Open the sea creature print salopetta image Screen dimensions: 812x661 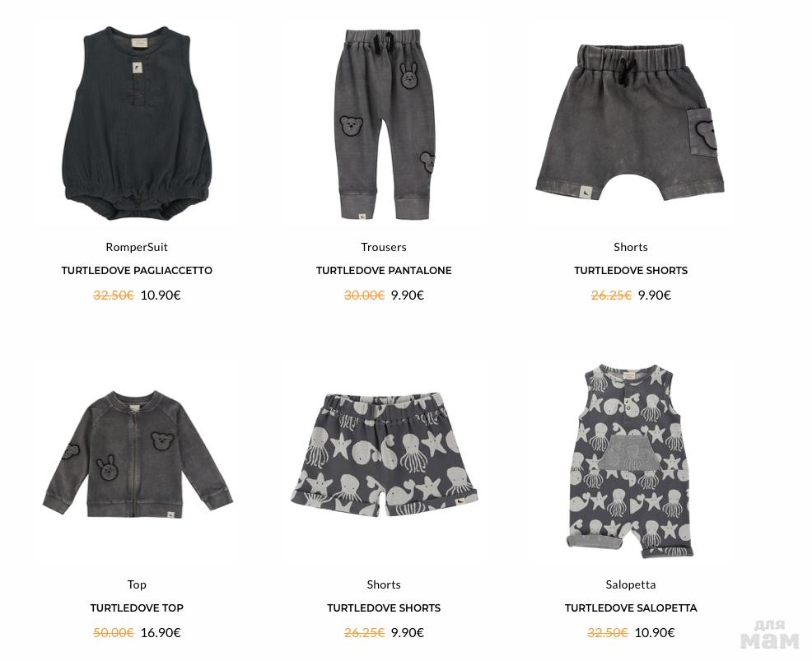click(x=630, y=461)
